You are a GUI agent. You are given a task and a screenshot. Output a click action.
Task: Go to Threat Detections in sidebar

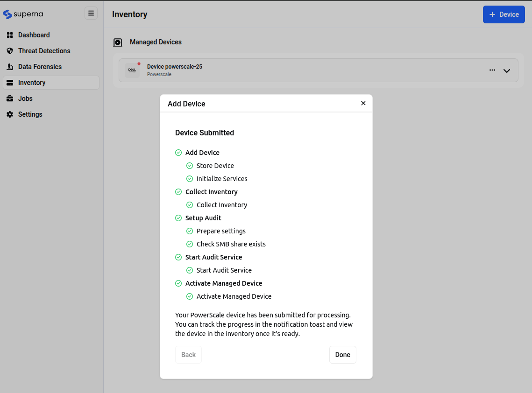pos(44,51)
